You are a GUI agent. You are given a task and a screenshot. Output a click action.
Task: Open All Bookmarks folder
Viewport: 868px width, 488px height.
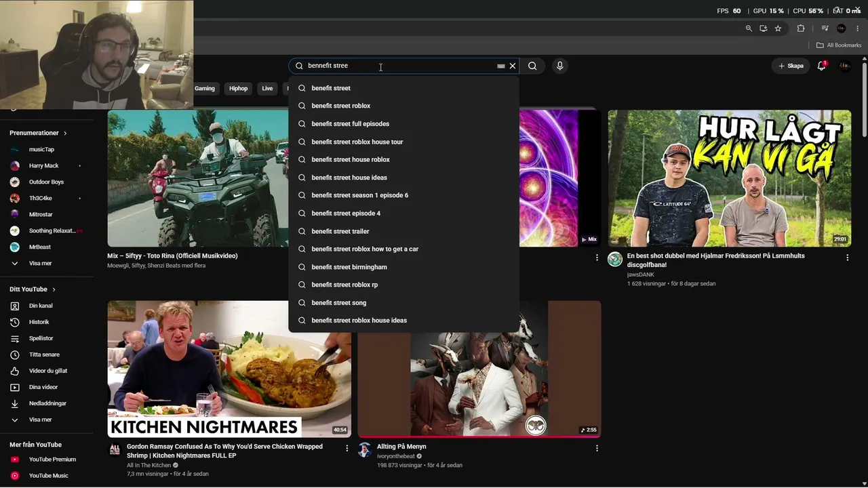click(839, 45)
